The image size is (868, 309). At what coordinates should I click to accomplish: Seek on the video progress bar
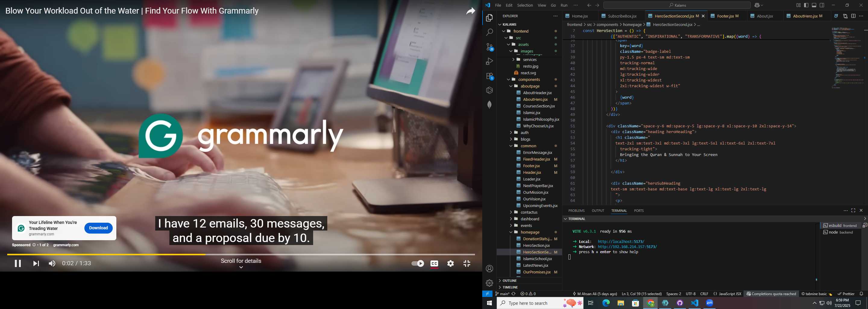[x=241, y=255]
